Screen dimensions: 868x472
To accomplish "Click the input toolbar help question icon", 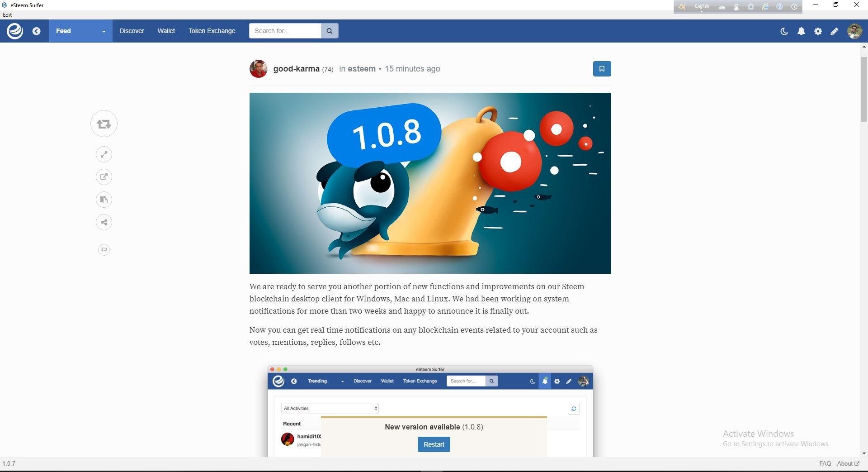I will click(779, 7).
